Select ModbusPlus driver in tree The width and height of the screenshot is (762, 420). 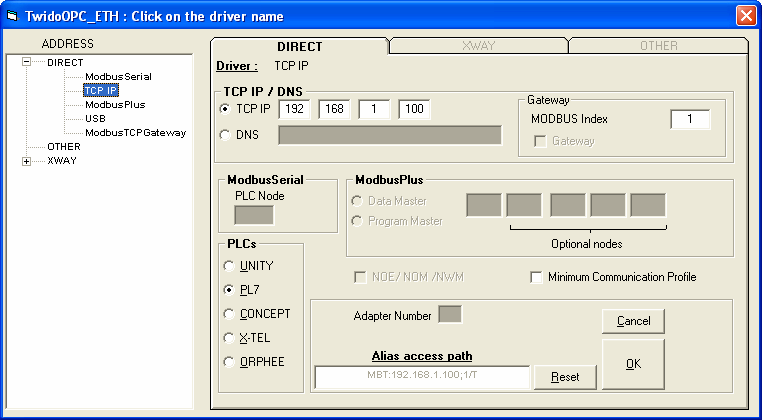[115, 105]
